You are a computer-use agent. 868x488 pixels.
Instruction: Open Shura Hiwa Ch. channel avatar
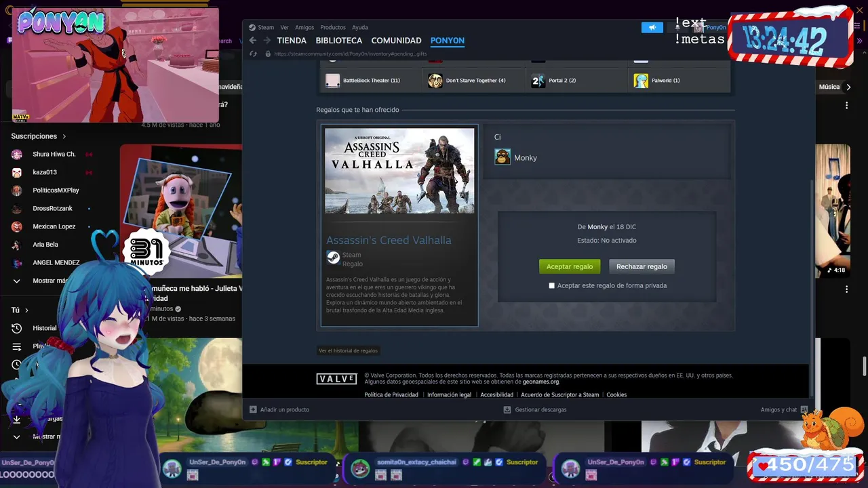17,155
